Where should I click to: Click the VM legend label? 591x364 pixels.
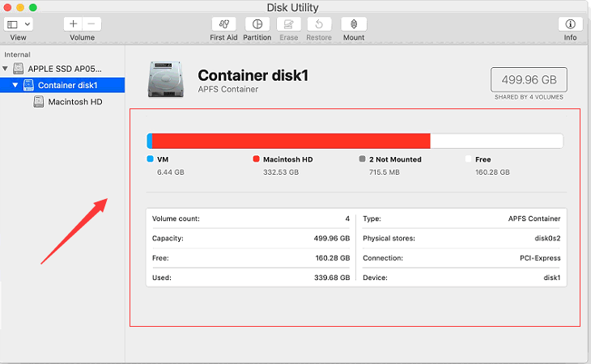pos(163,159)
